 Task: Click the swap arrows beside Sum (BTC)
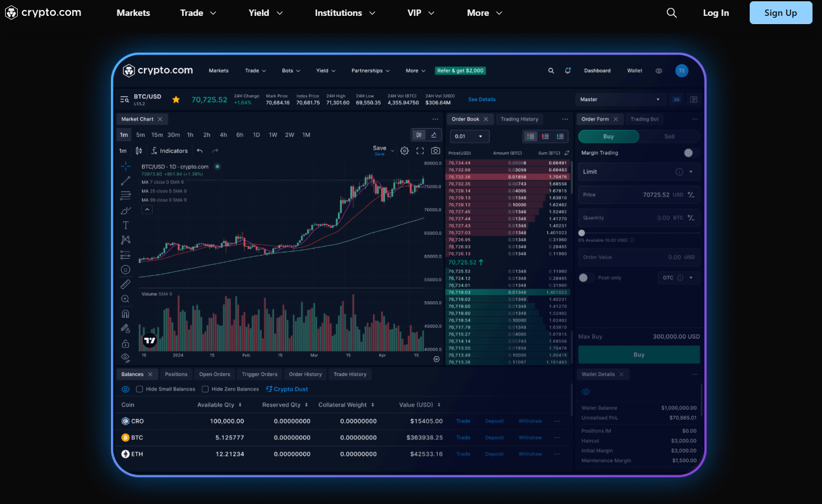point(566,153)
